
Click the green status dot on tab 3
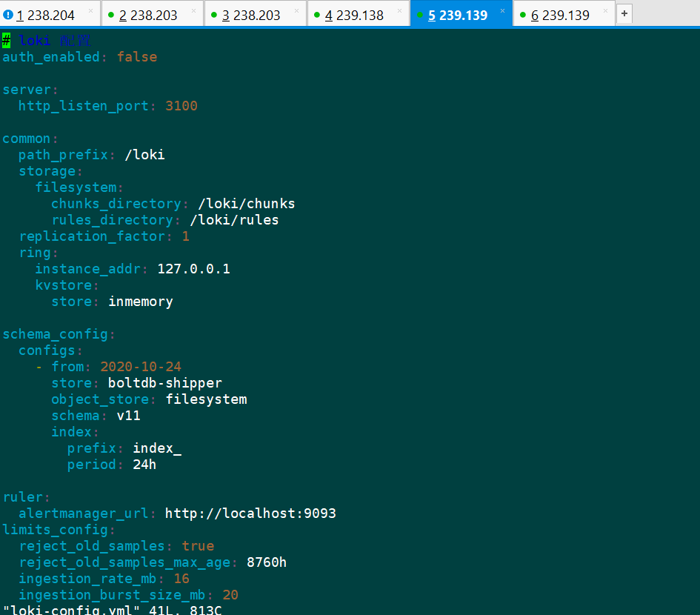point(214,15)
